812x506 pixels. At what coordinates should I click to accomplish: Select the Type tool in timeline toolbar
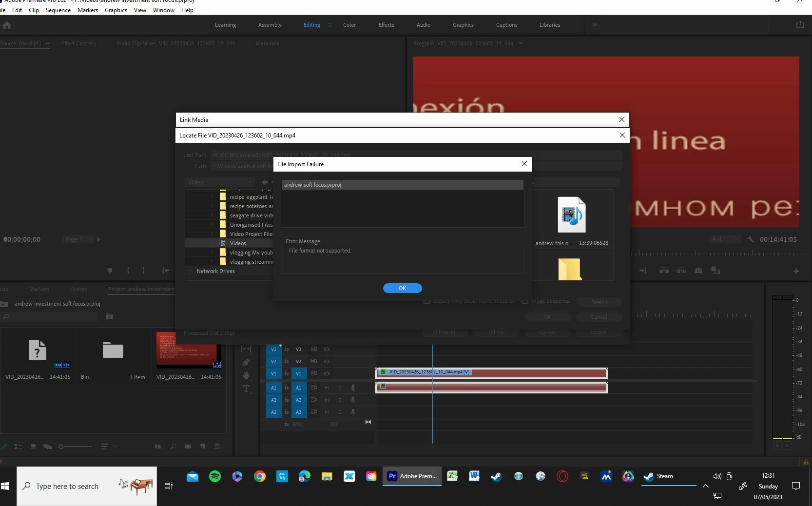pyautogui.click(x=246, y=389)
